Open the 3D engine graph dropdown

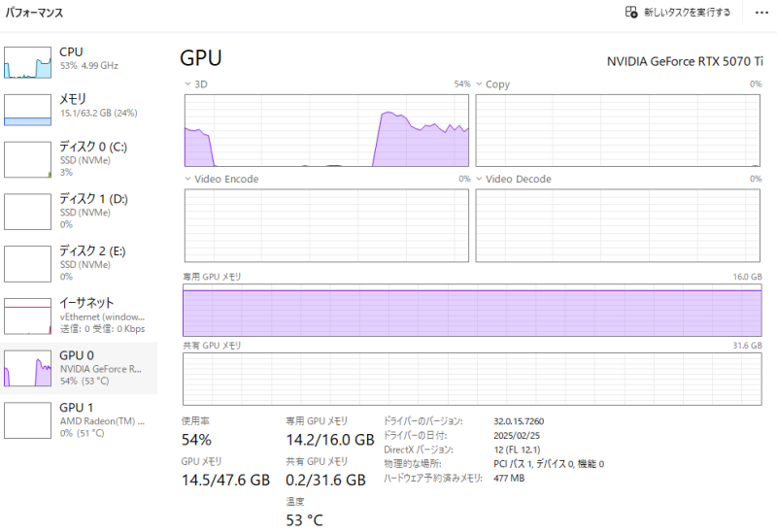coord(187,84)
